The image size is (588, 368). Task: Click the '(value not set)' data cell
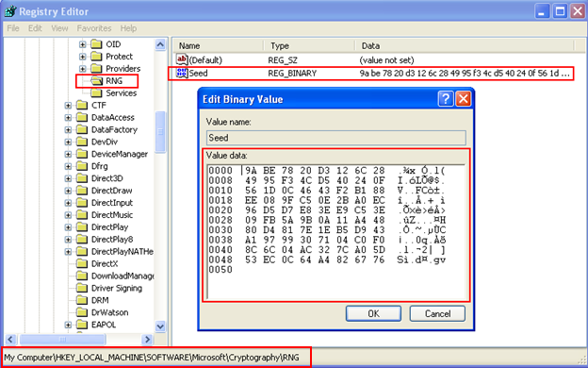click(386, 59)
